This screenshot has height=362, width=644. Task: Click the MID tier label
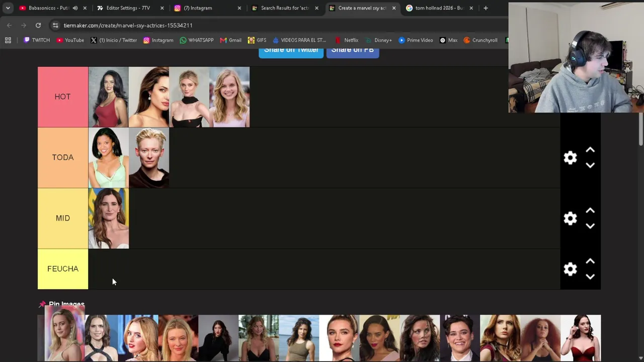tap(63, 218)
